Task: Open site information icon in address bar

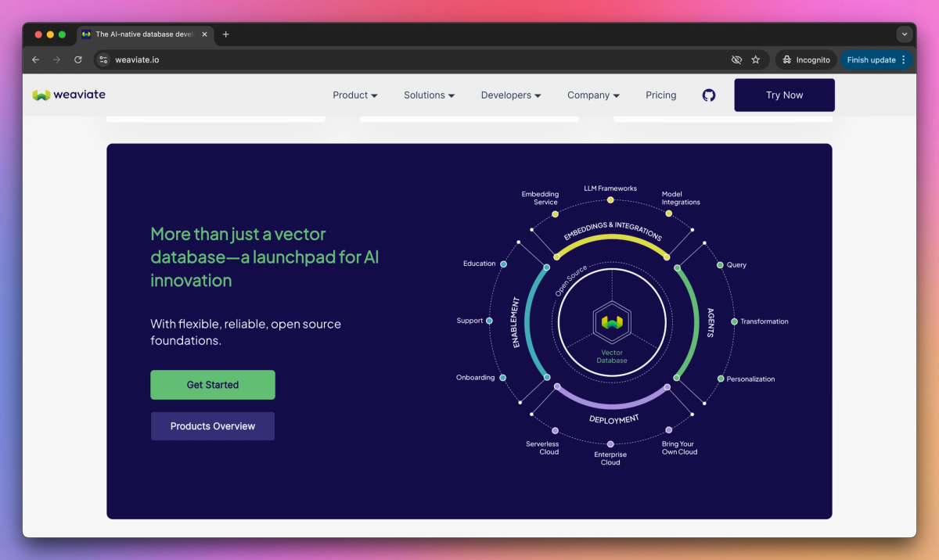Action: coord(103,59)
